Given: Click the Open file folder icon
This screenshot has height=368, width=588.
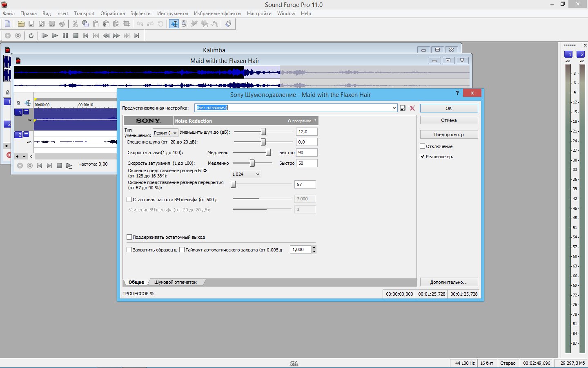Looking at the screenshot, I should [x=21, y=24].
